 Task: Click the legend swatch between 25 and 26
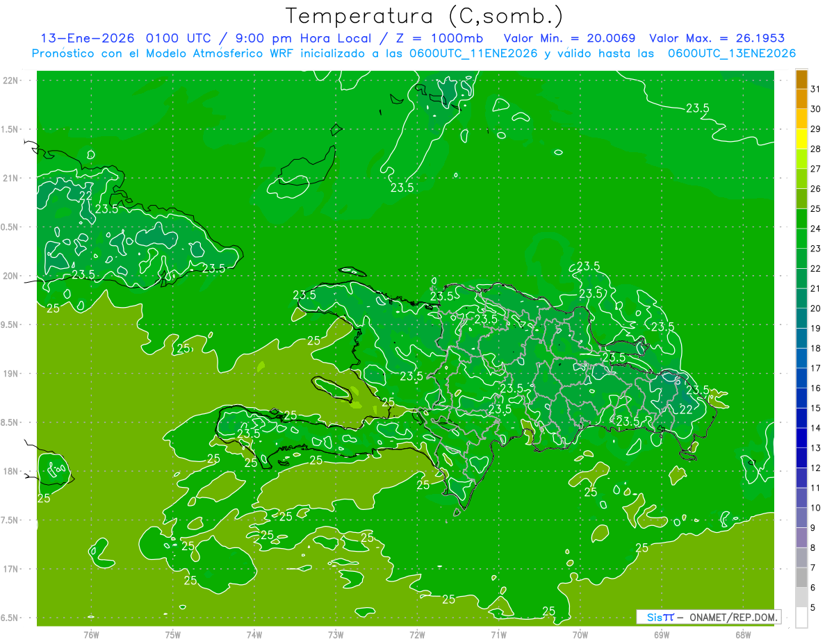click(801, 199)
